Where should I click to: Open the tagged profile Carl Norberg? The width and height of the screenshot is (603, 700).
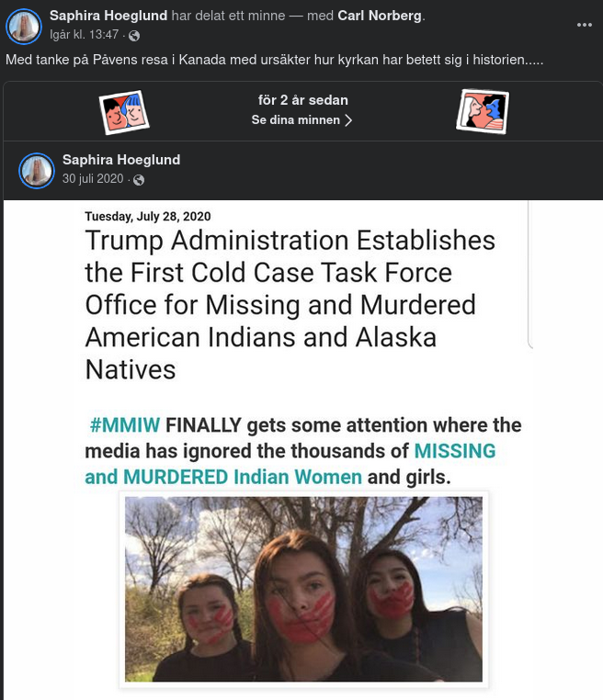[380, 16]
